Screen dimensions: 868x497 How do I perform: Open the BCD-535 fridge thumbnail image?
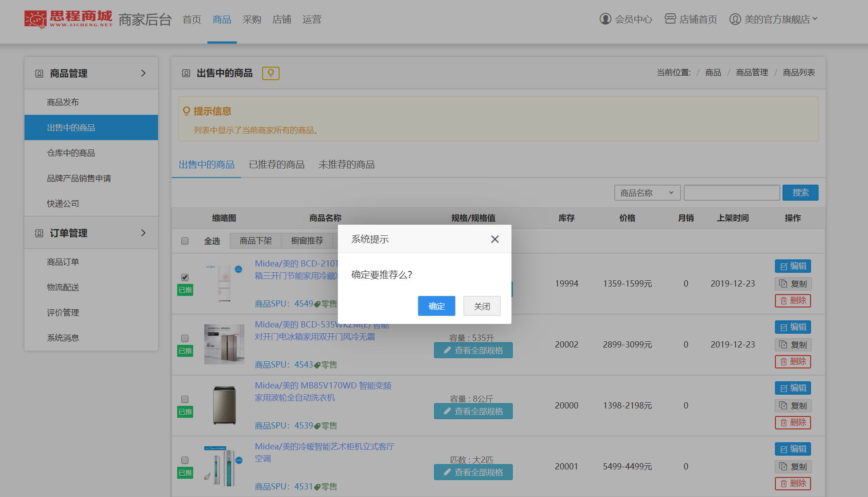point(224,344)
